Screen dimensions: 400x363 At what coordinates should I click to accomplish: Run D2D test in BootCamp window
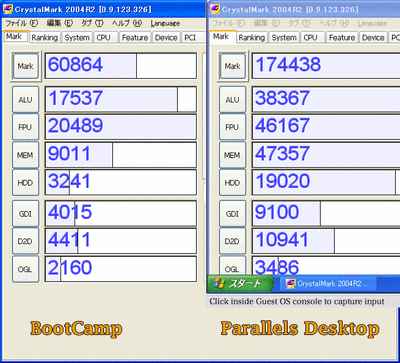pyautogui.click(x=26, y=241)
